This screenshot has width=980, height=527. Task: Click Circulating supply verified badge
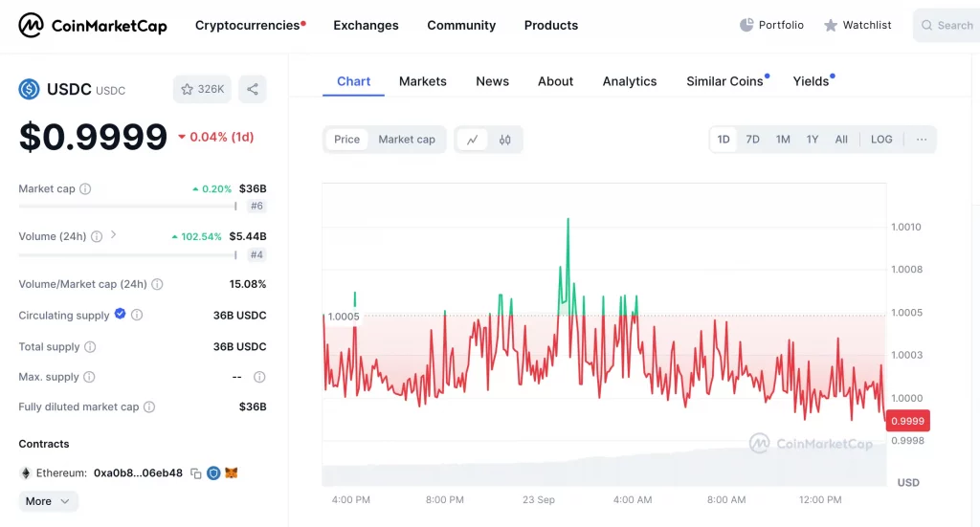coord(120,314)
